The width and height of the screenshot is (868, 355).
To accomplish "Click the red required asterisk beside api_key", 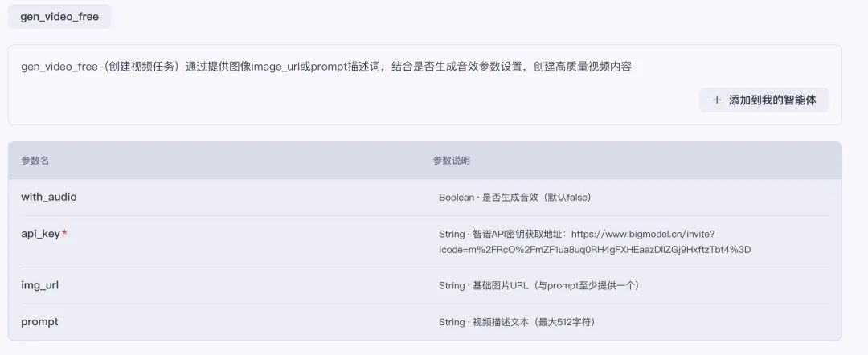I will (x=64, y=235).
